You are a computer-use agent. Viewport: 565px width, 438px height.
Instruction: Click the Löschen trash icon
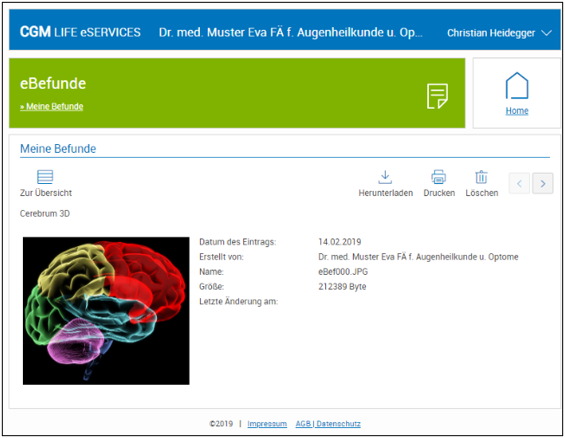coord(481,177)
